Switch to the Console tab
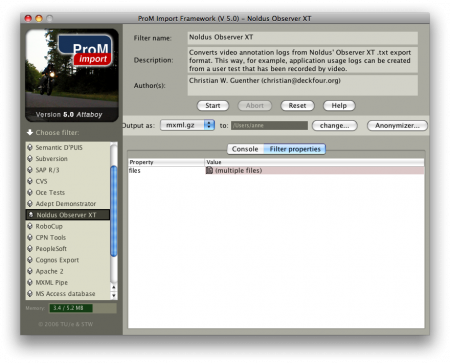 pos(245,149)
